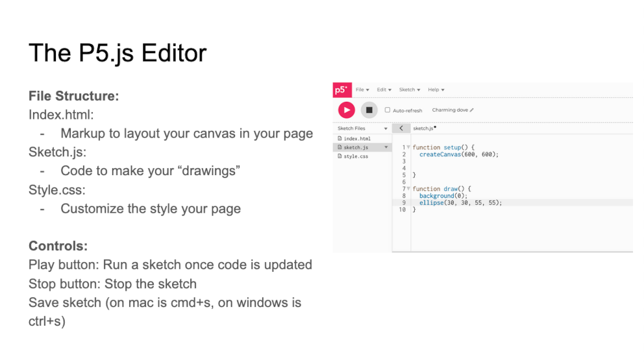Viewport: 644px width, 362px height.
Task: Click the file icon next to index.html
Action: tap(340, 139)
